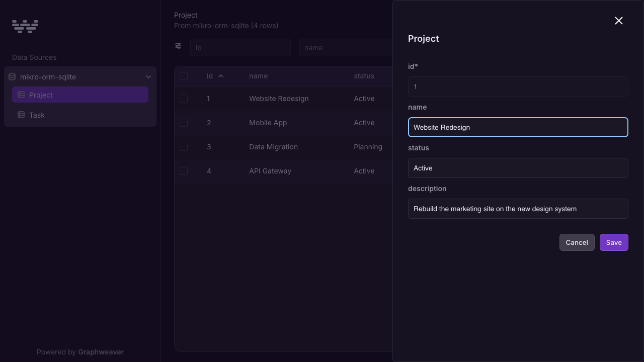
Task: Save the project changes
Action: coord(614,242)
